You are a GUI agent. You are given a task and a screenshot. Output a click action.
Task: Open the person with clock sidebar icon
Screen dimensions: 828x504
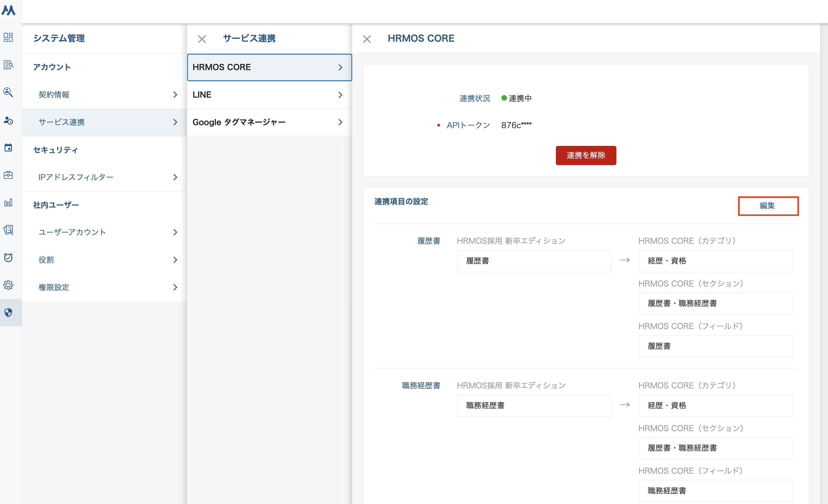(8, 120)
